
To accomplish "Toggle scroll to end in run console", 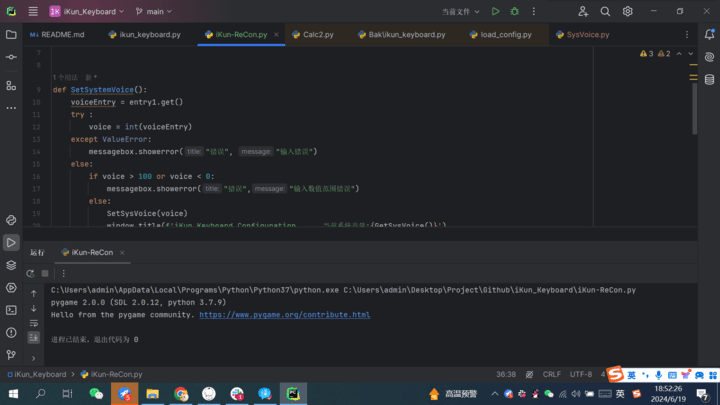I will click(34, 338).
